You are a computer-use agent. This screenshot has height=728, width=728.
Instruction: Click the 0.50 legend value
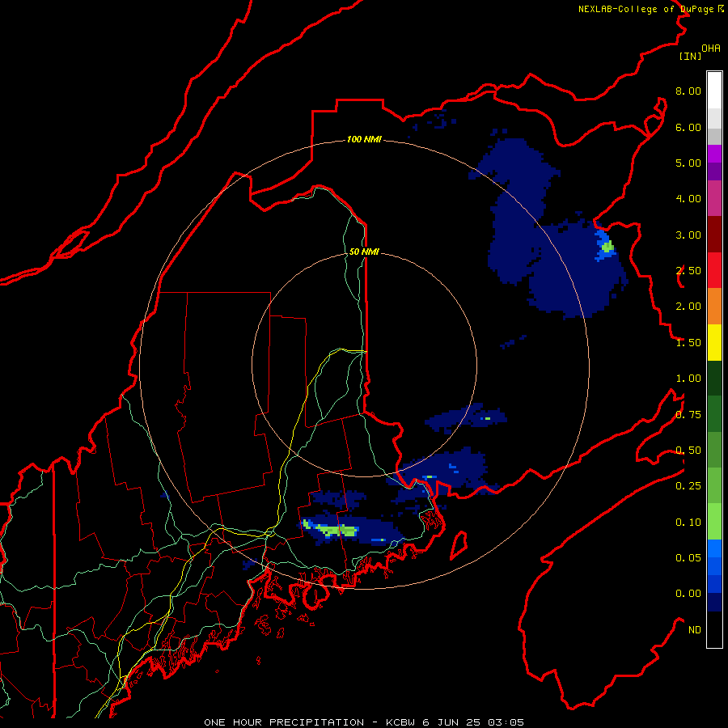click(688, 451)
